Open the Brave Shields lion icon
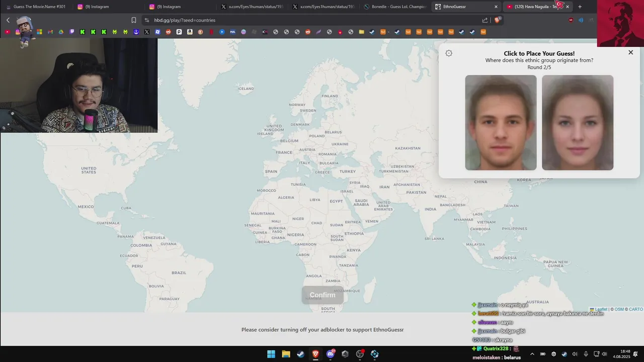Screen dimensions: 644x362 tap(498, 20)
